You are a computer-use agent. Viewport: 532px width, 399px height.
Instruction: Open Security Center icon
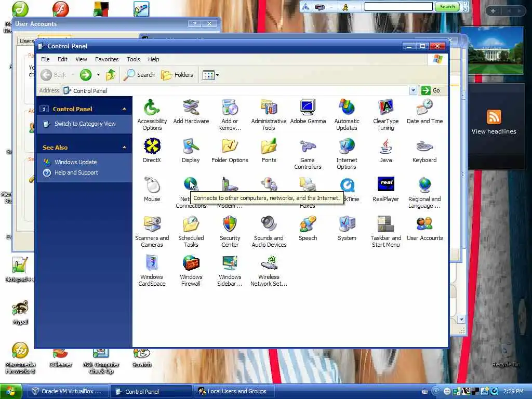tap(230, 232)
